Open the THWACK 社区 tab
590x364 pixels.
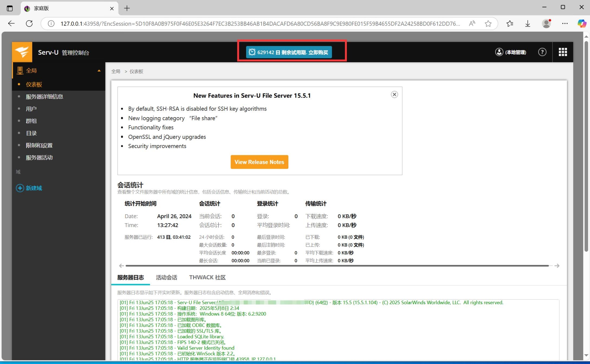pyautogui.click(x=207, y=277)
